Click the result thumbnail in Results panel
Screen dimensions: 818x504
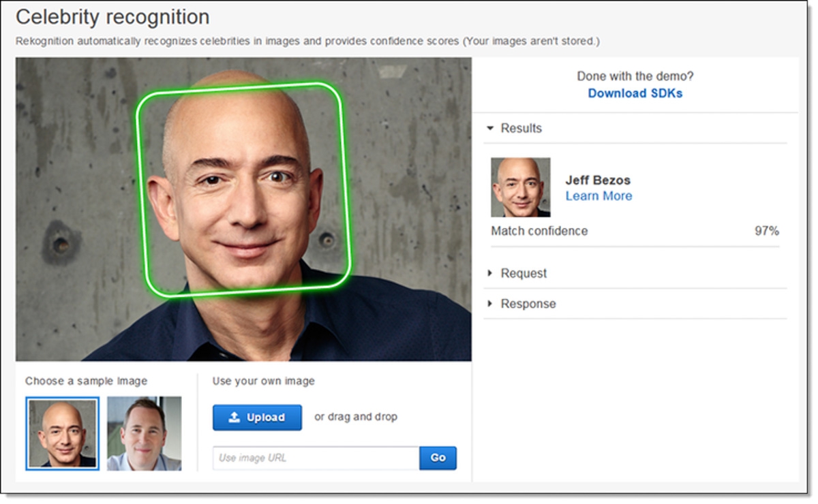(x=520, y=187)
